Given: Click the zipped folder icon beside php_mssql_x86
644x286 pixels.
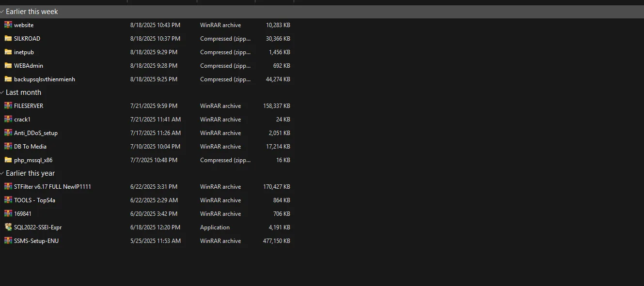Looking at the screenshot, I should 8,160.
